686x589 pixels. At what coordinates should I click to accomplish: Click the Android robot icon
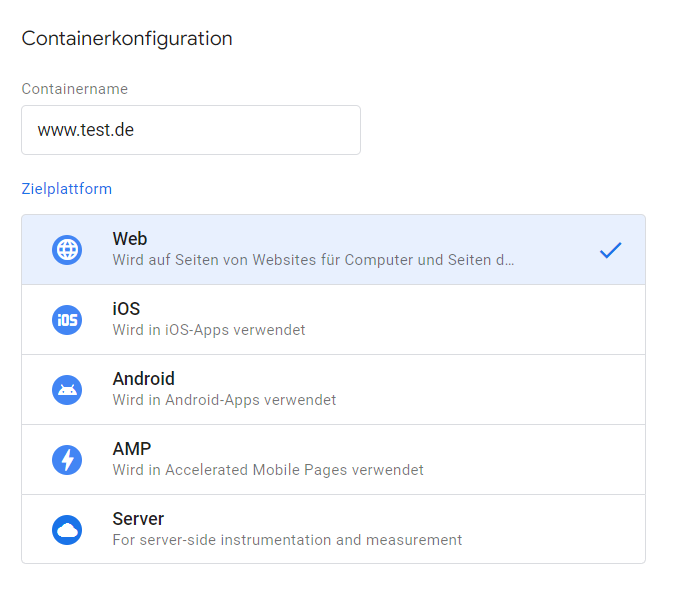point(67,390)
